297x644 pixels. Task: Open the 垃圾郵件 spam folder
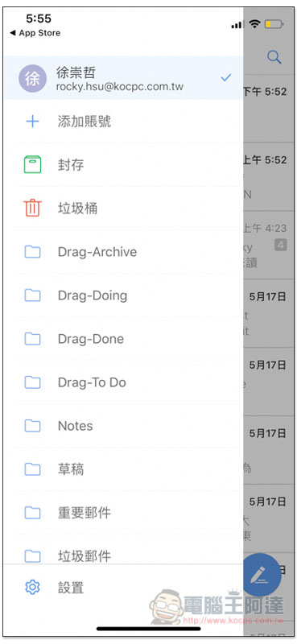click(x=123, y=551)
